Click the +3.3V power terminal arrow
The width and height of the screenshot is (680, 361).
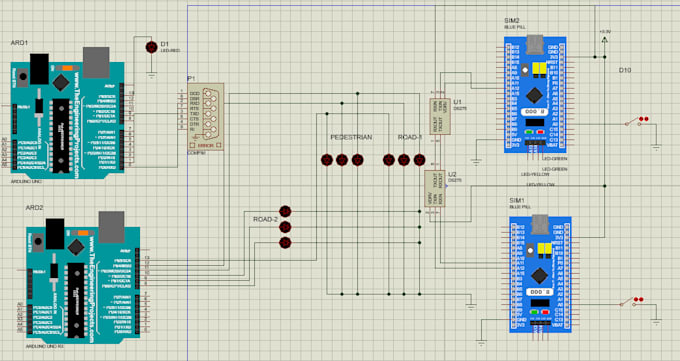click(605, 39)
